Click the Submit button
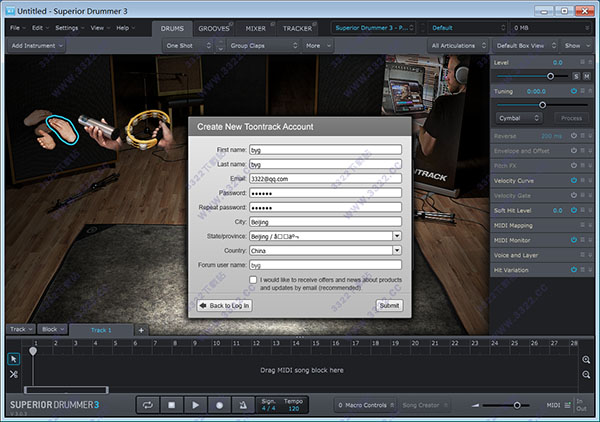 (x=389, y=305)
